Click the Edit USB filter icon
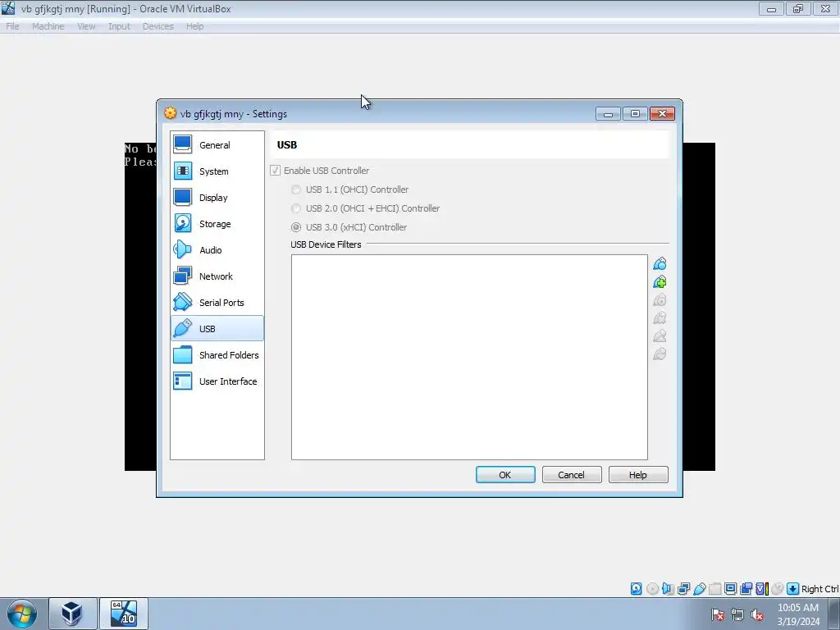Image resolution: width=840 pixels, height=630 pixels. [x=660, y=300]
